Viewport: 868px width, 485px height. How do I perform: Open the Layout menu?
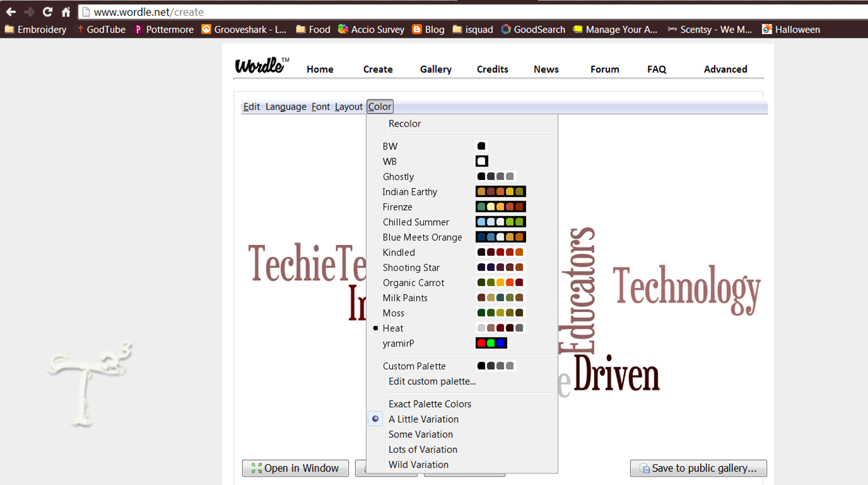[348, 106]
